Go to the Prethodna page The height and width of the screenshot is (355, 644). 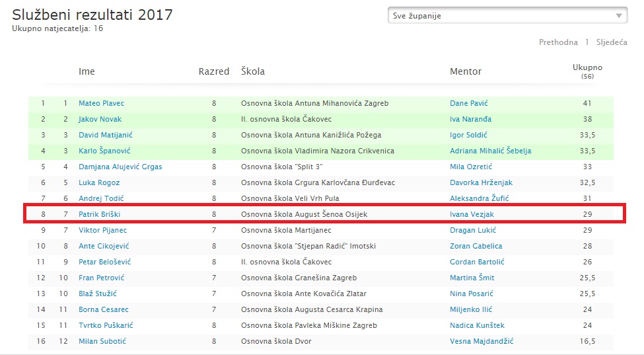point(558,42)
